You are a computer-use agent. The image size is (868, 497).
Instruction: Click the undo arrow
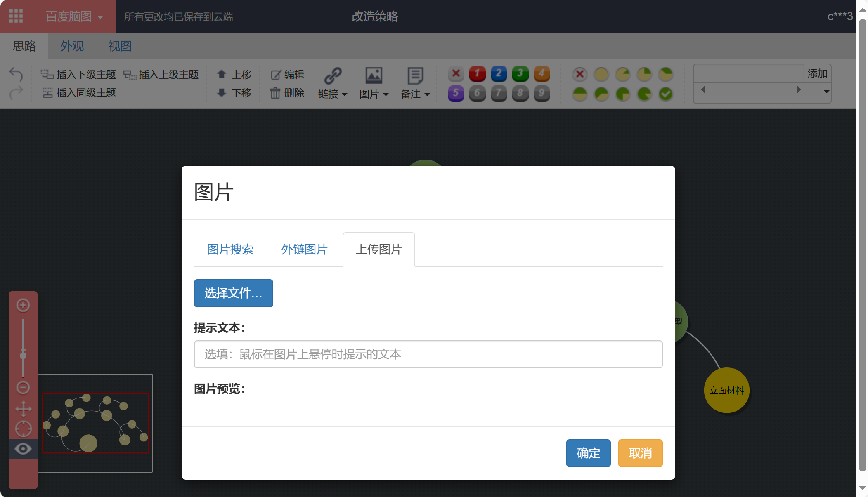pyautogui.click(x=16, y=74)
